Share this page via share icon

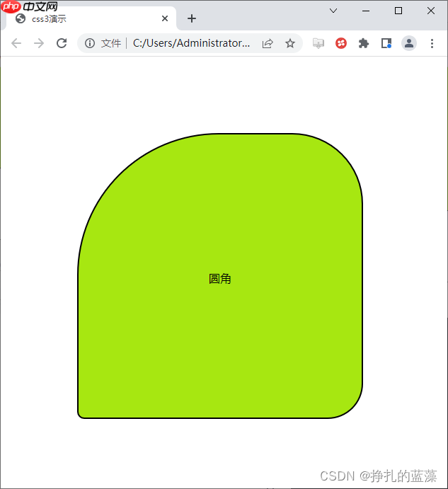click(268, 43)
